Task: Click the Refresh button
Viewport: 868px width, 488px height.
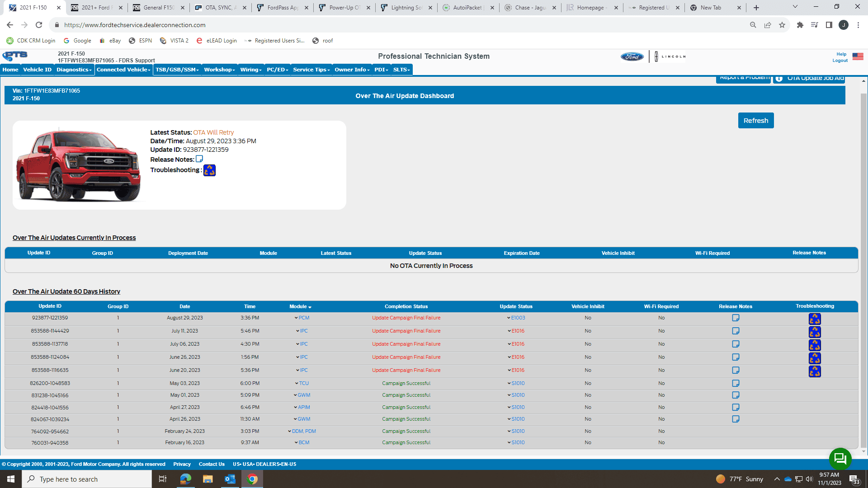Action: click(x=756, y=120)
